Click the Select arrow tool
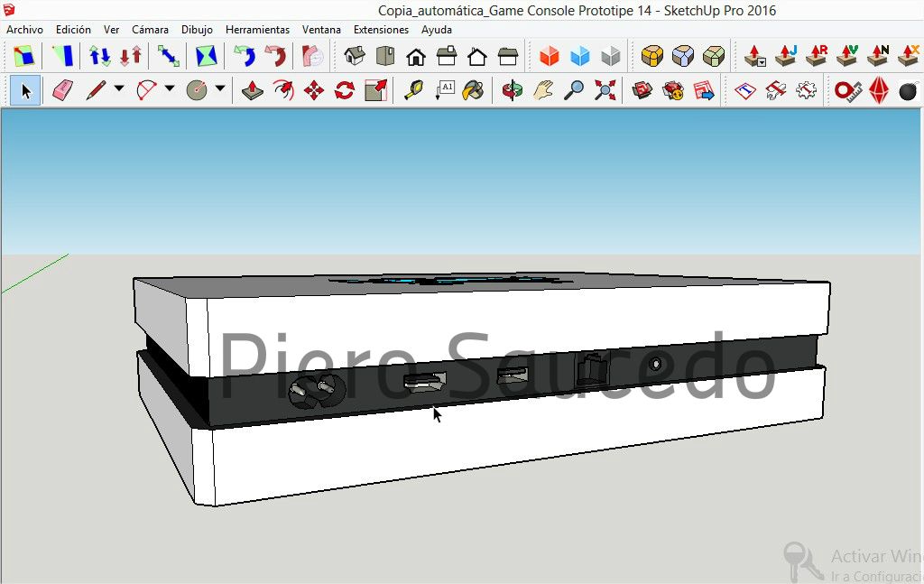Screen dimensions: 924x584 (26, 90)
